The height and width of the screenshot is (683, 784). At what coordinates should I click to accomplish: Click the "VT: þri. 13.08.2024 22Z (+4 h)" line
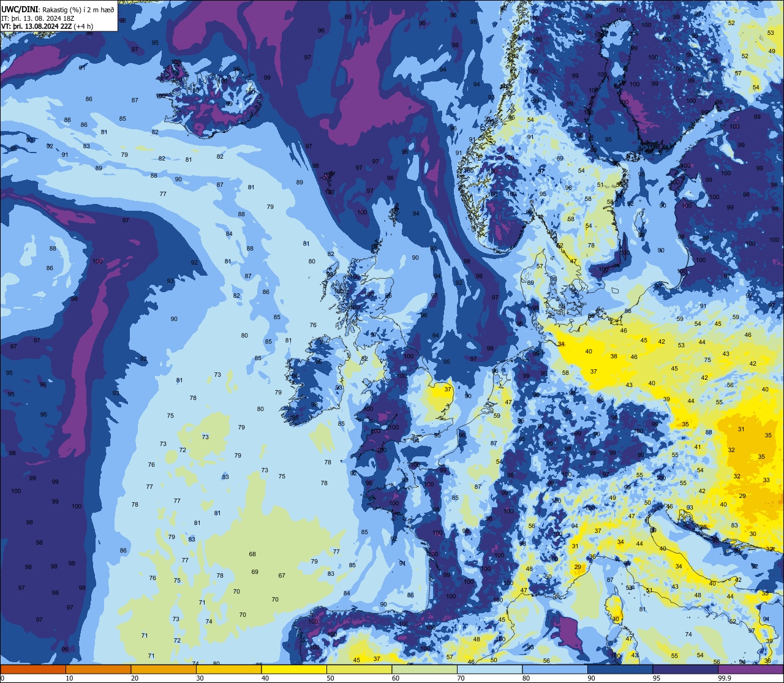tap(47, 26)
